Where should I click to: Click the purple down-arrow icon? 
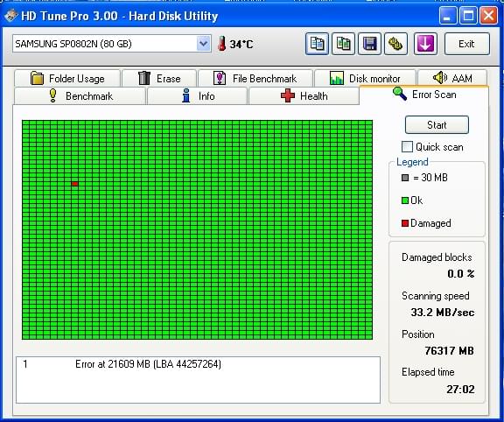click(x=425, y=44)
